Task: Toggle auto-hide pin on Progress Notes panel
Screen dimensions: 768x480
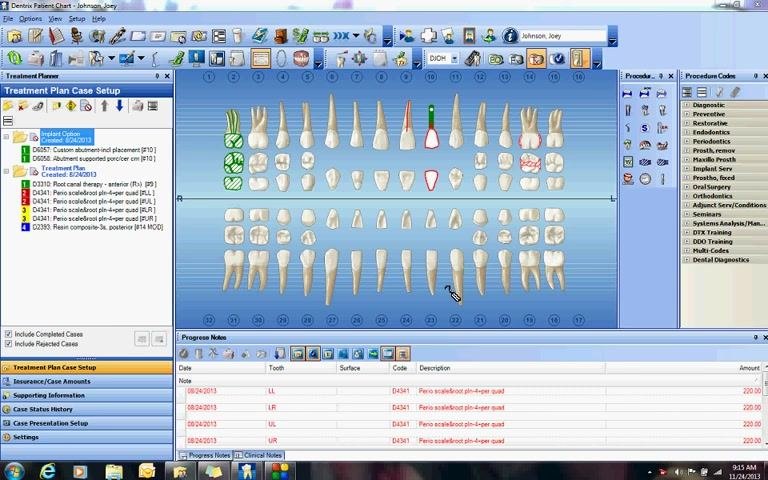Action: (756, 337)
